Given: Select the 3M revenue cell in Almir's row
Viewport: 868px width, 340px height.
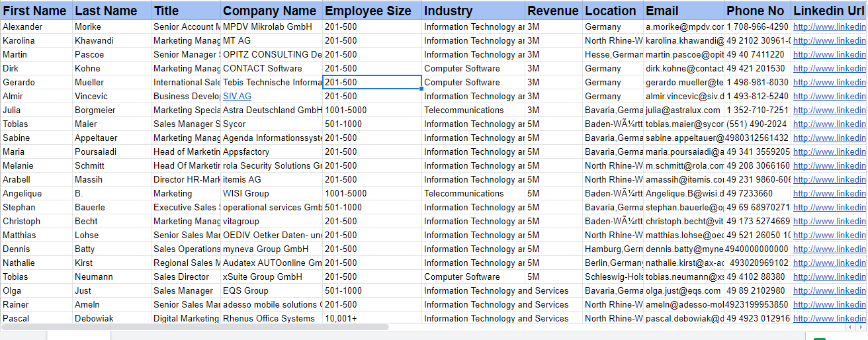Looking at the screenshot, I should 554,96.
